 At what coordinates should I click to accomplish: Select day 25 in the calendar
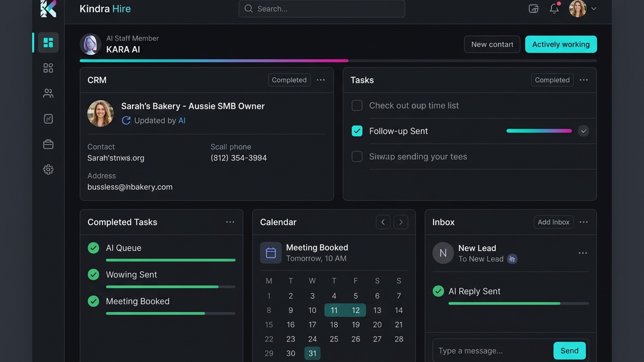pyautogui.click(x=334, y=339)
